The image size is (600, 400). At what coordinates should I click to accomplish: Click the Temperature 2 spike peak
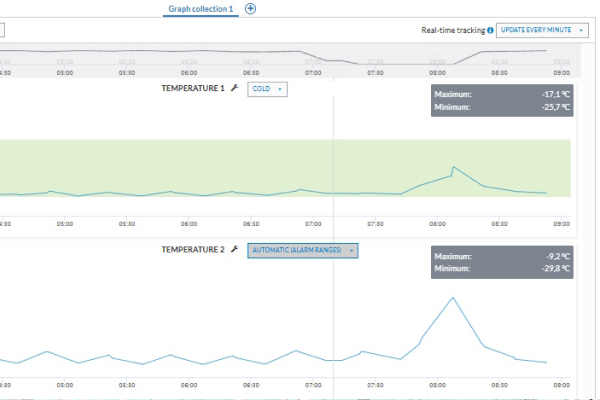coord(453,297)
